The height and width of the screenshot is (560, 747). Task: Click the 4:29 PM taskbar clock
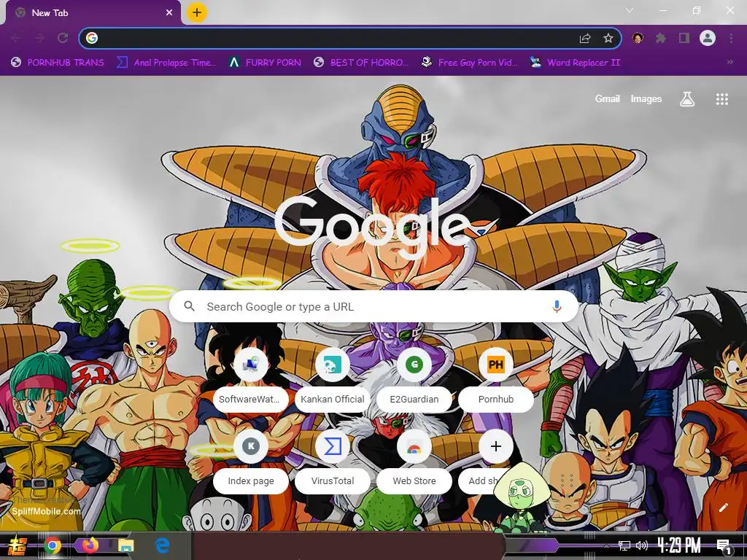(679, 545)
